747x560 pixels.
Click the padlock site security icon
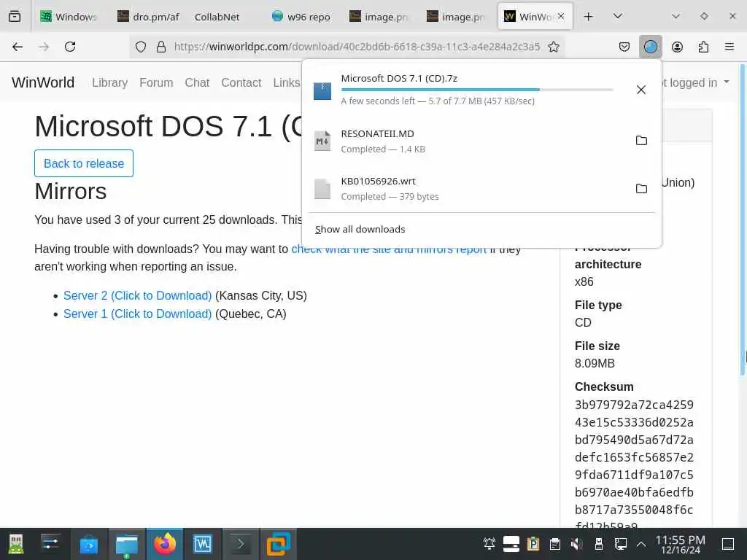[161, 47]
